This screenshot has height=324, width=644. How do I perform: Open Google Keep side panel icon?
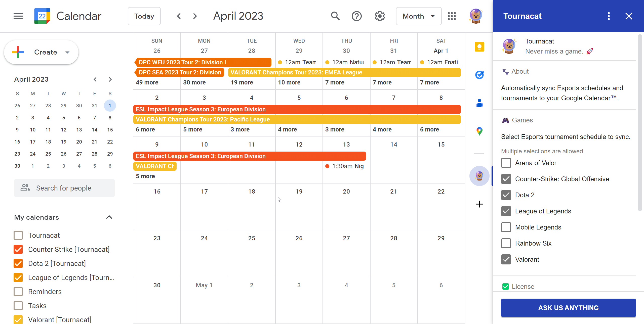(x=479, y=47)
